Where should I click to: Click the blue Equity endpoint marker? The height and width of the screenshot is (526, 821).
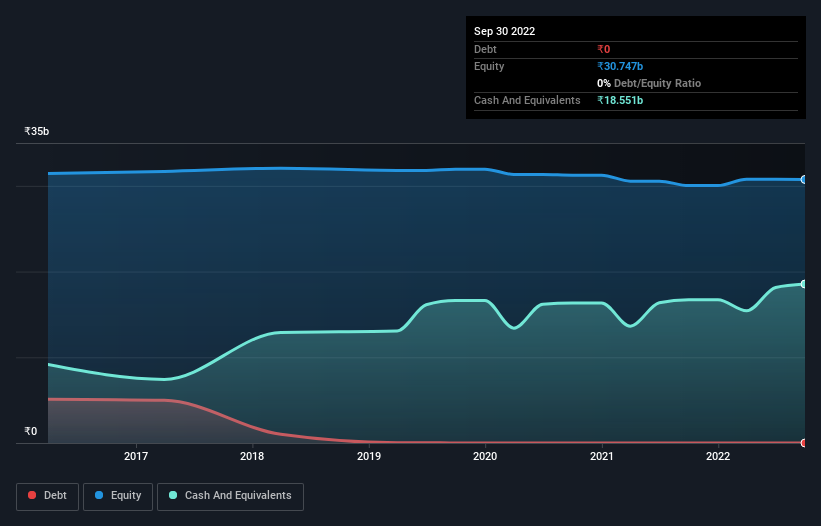(x=804, y=180)
